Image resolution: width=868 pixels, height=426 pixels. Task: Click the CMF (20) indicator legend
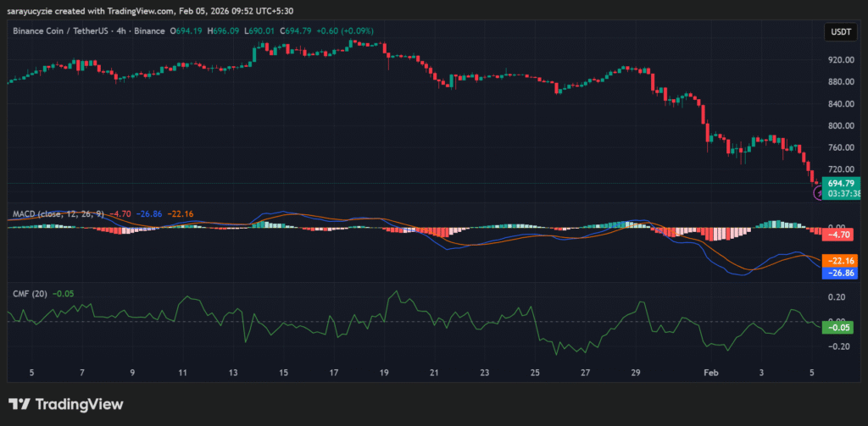pos(28,294)
